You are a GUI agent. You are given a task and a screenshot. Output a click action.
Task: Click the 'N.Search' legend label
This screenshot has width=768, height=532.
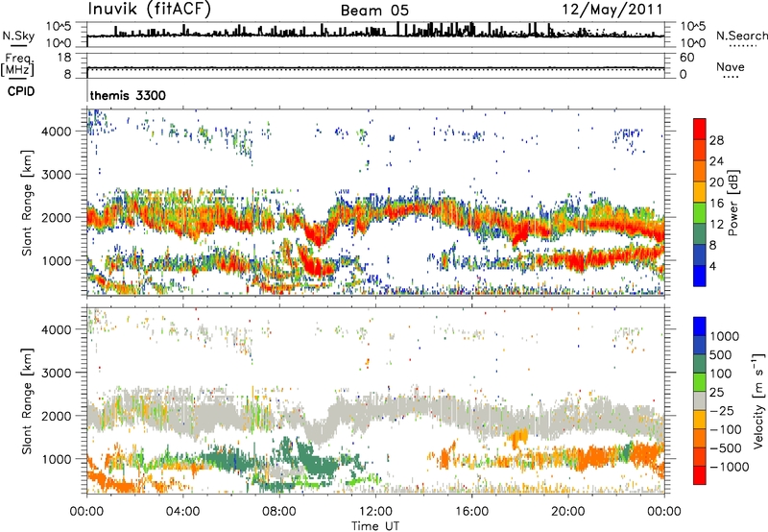742,36
